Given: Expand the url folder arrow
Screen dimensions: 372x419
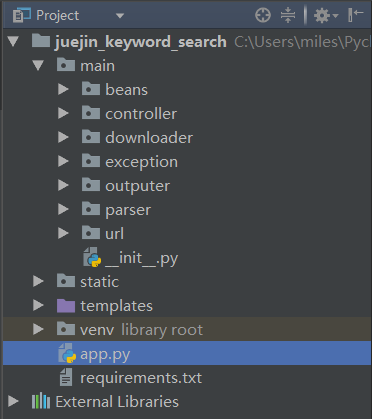Looking at the screenshot, I should [63, 233].
